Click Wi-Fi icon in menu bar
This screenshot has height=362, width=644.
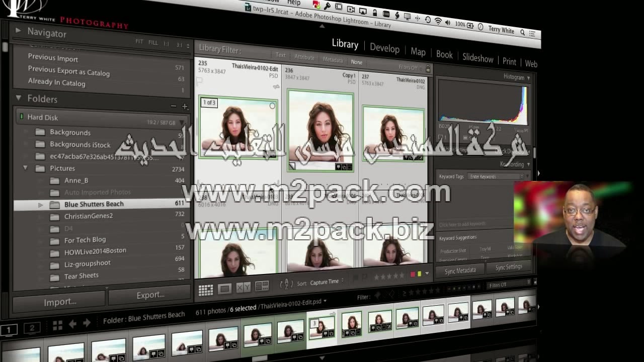click(438, 21)
